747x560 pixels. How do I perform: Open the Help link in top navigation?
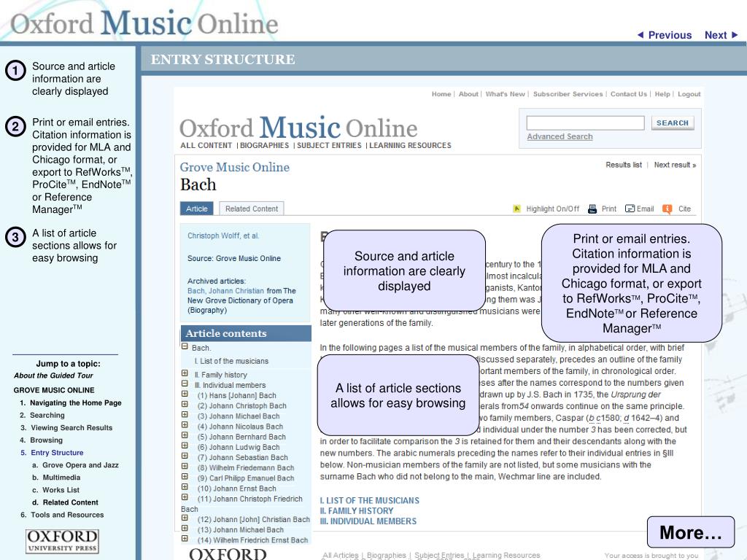(x=662, y=94)
